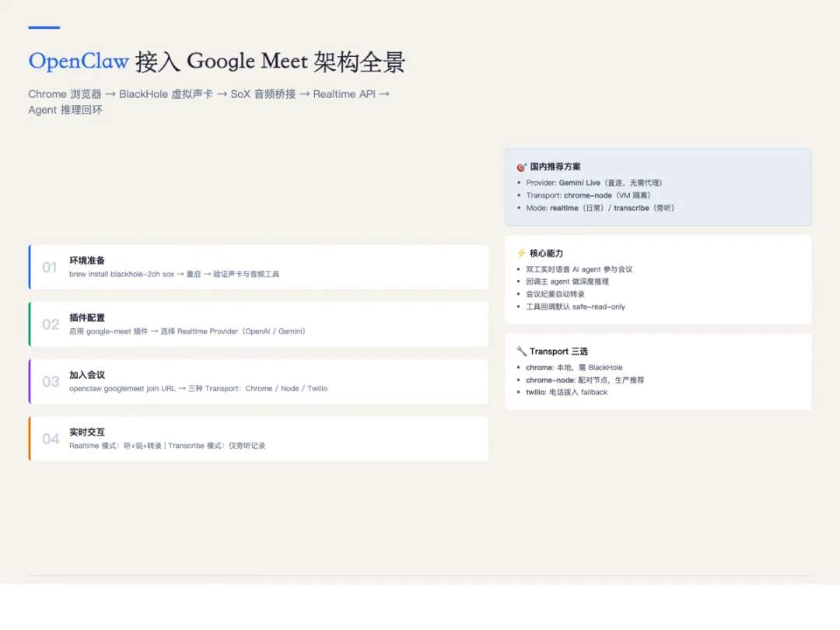840x630 pixels.
Task: Click the Mode: realtime / transcribe bullet
Action: 600,208
